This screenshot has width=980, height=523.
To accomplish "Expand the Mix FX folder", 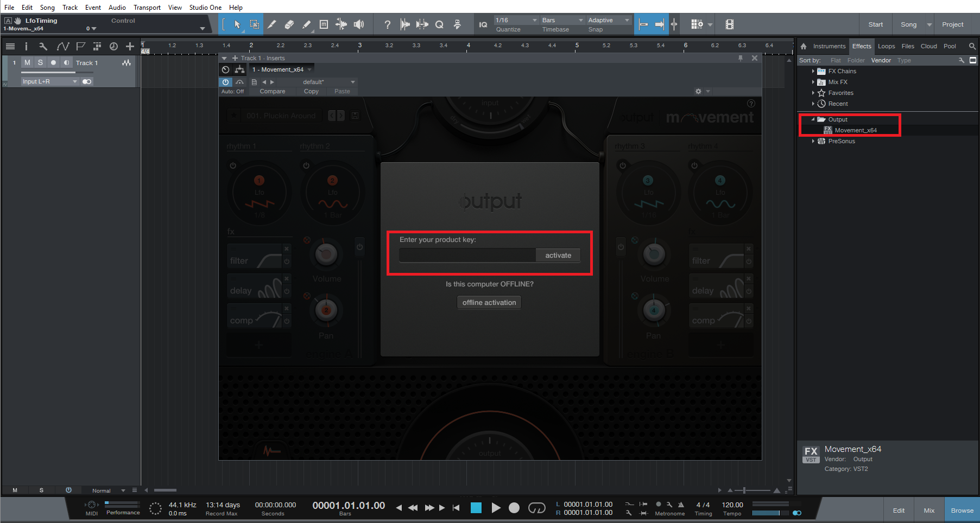I will pyautogui.click(x=813, y=82).
